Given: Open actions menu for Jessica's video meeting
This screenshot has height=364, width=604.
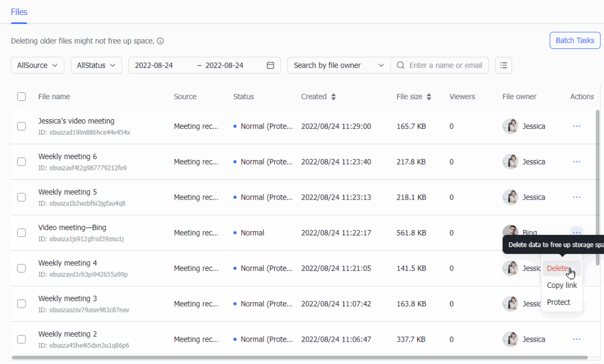Looking at the screenshot, I should click(576, 126).
